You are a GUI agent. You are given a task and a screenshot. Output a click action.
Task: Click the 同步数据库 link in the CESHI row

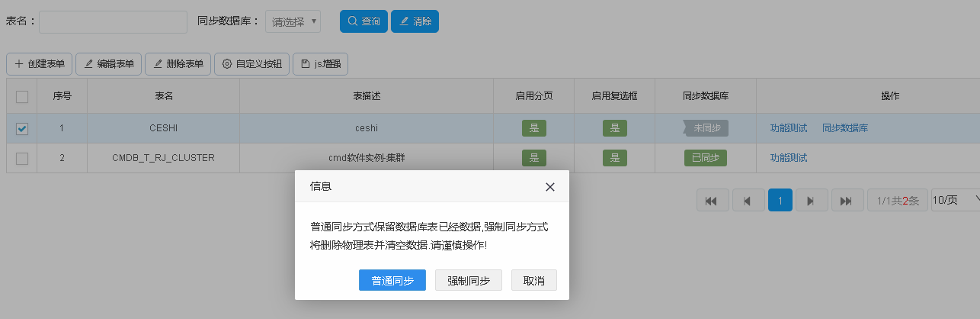tap(844, 128)
